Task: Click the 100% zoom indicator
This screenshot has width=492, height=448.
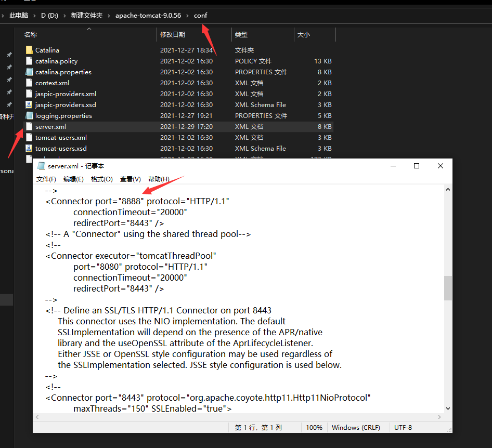Action: [x=314, y=427]
